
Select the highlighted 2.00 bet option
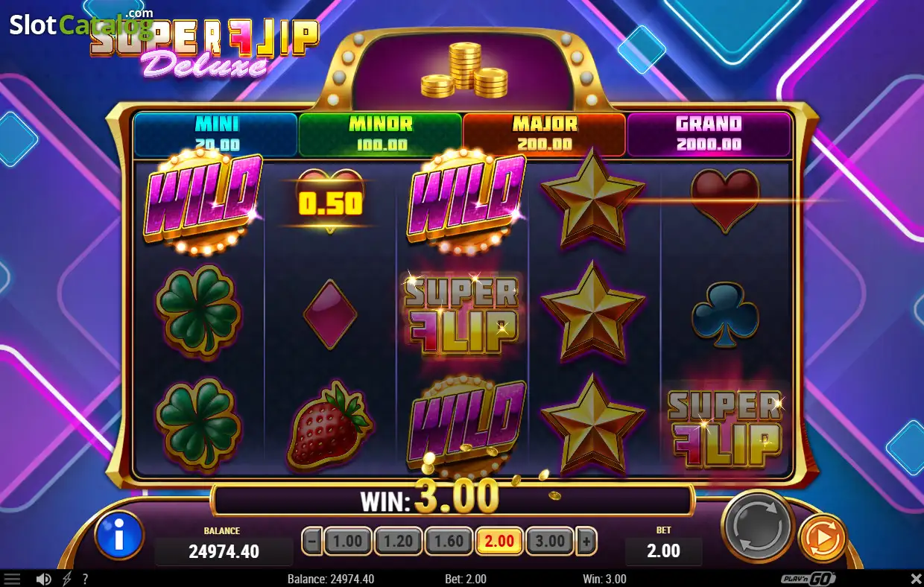[x=499, y=542]
